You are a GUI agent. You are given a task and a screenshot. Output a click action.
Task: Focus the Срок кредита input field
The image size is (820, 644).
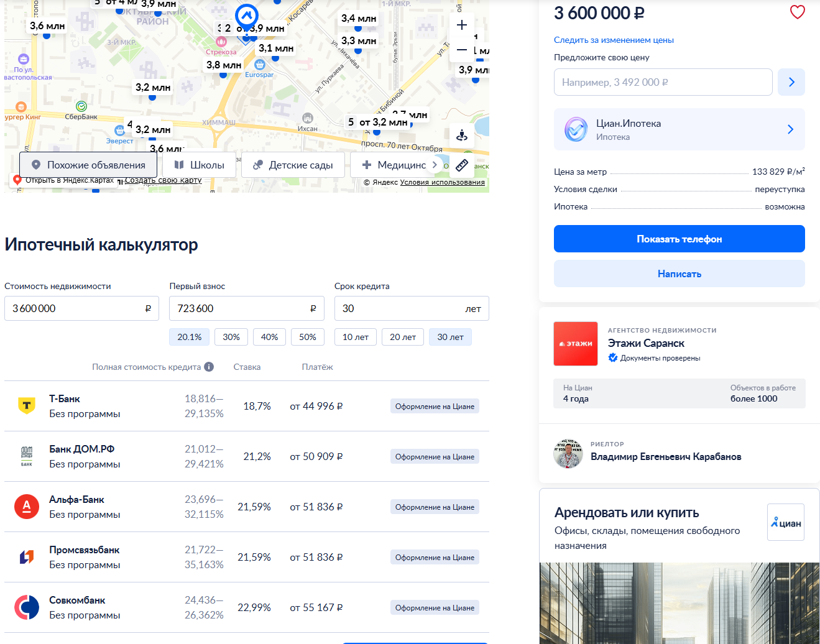pyautogui.click(x=412, y=308)
